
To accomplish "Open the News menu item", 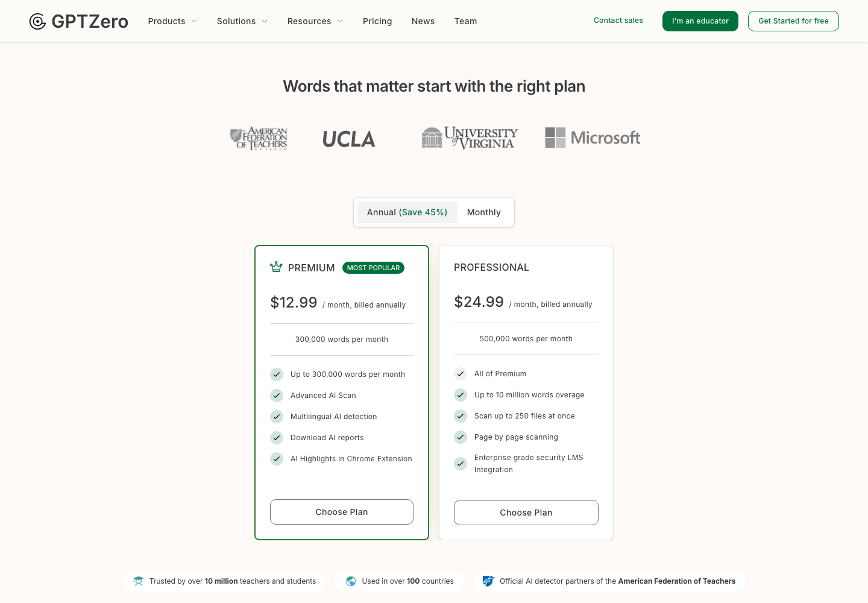I will (x=423, y=21).
